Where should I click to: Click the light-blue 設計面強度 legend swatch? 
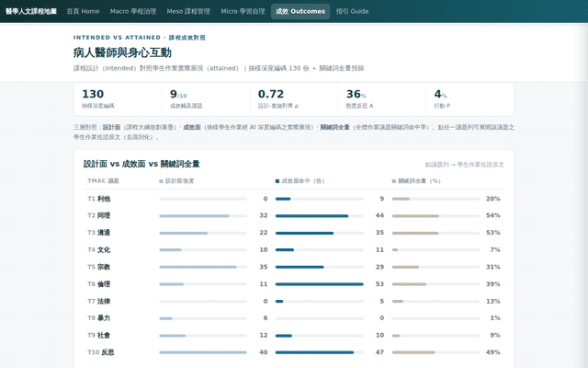click(x=162, y=181)
